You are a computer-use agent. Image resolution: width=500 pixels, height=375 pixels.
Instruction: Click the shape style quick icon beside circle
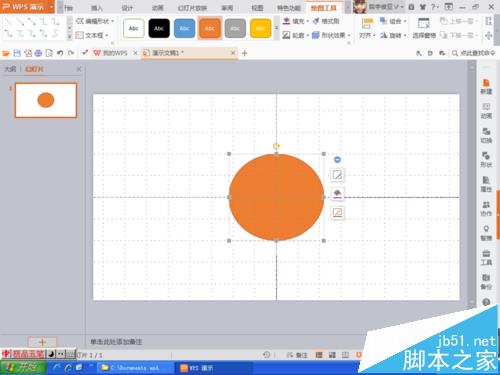(337, 175)
